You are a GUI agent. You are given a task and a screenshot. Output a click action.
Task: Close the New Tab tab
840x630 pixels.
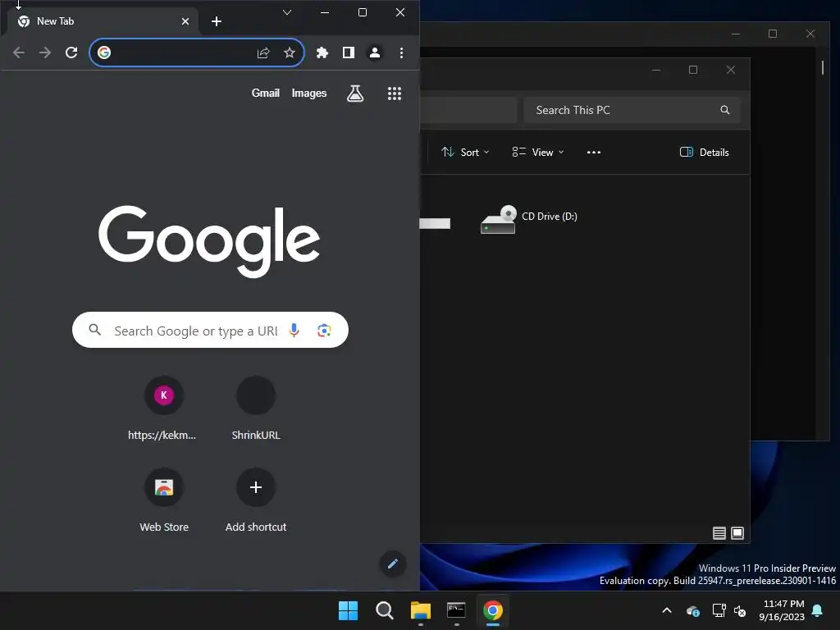pyautogui.click(x=185, y=21)
